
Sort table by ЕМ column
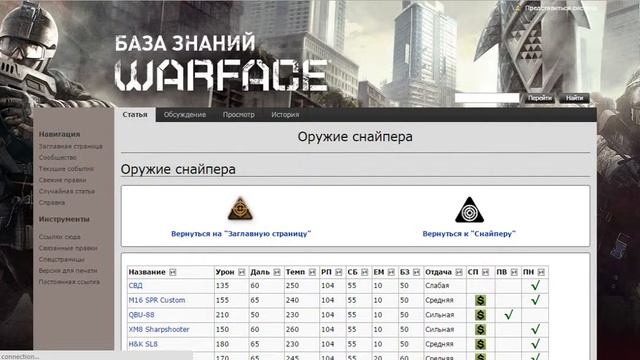click(x=391, y=272)
